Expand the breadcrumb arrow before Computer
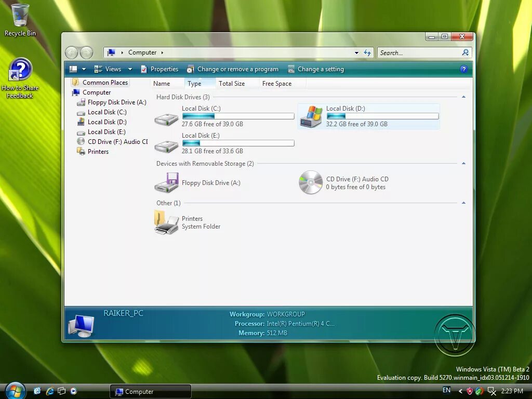 (x=122, y=52)
